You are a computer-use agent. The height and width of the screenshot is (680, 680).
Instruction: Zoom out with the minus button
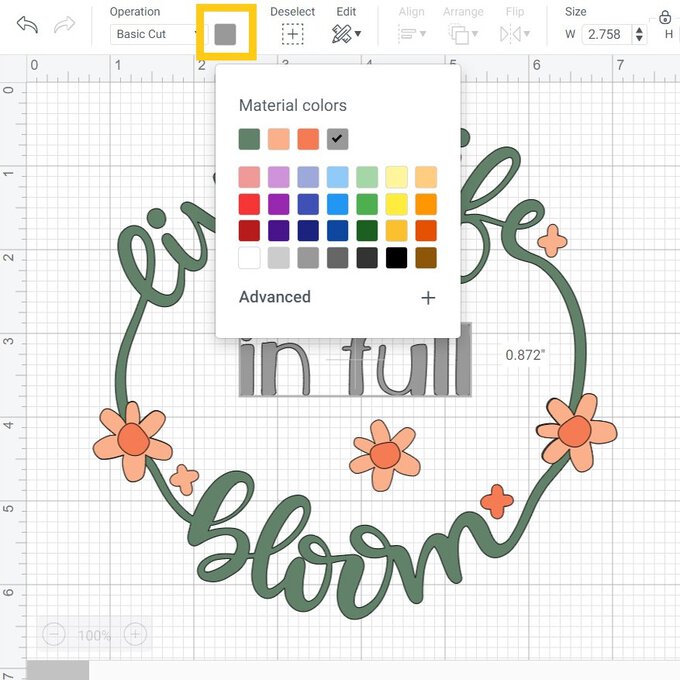point(54,634)
